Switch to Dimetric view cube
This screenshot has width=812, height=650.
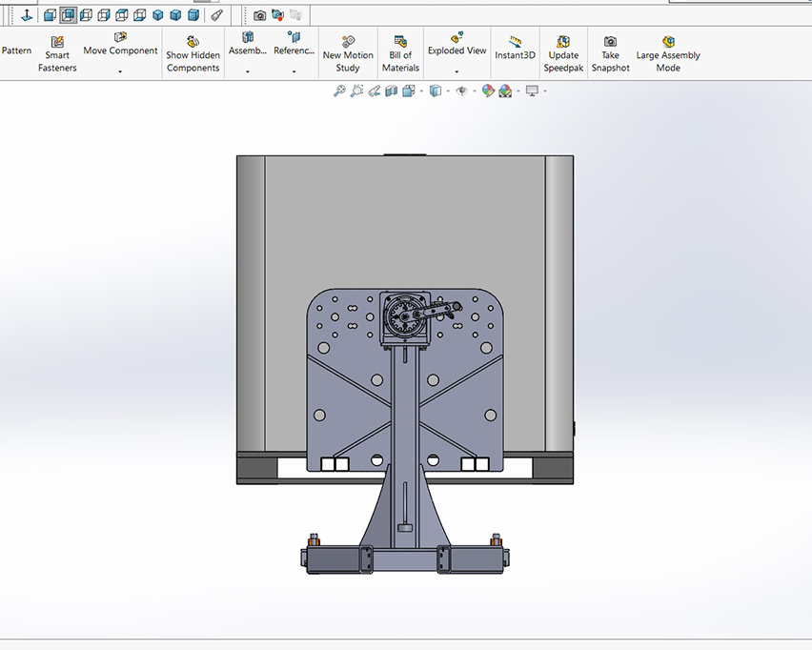pos(193,15)
